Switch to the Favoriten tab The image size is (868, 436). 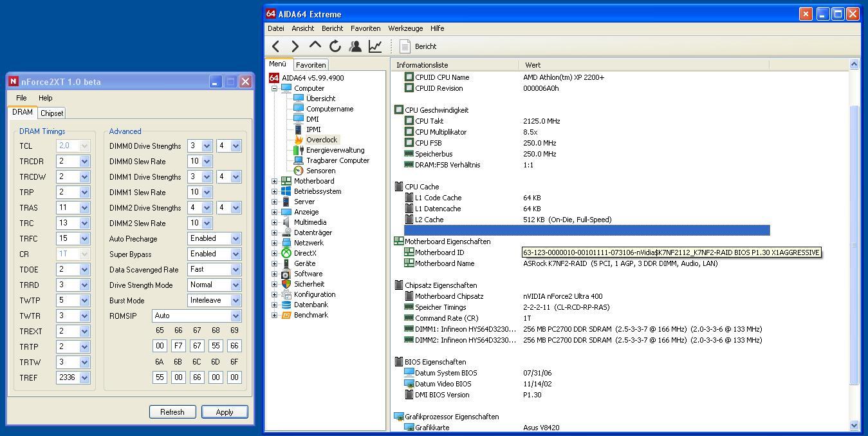click(311, 65)
